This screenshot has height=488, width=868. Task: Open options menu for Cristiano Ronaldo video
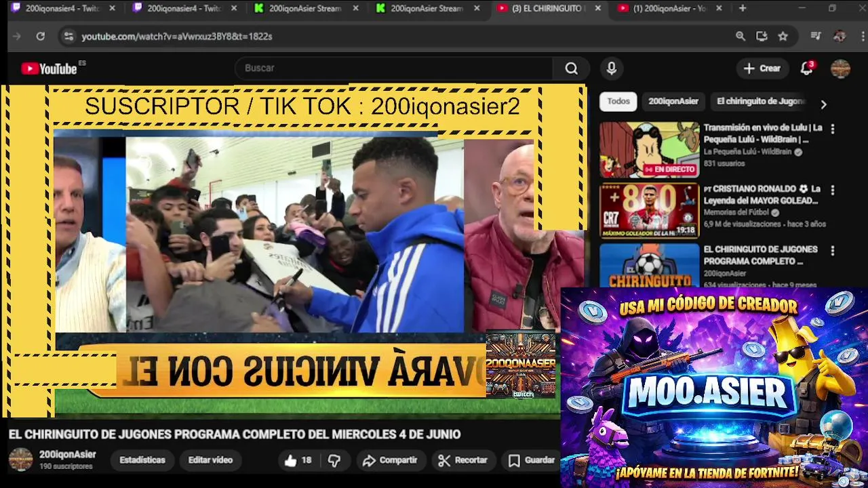tap(833, 190)
